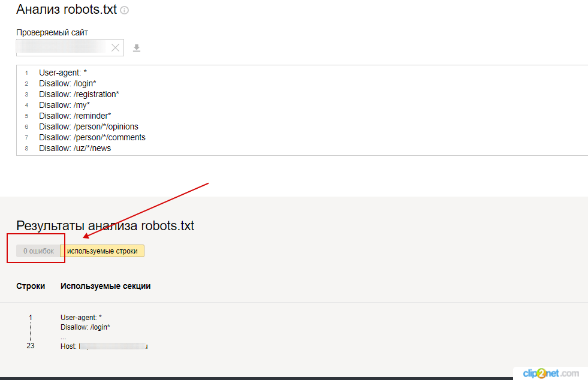Select the Disallow: /my* line
The width and height of the screenshot is (588, 380).
[x=64, y=105]
